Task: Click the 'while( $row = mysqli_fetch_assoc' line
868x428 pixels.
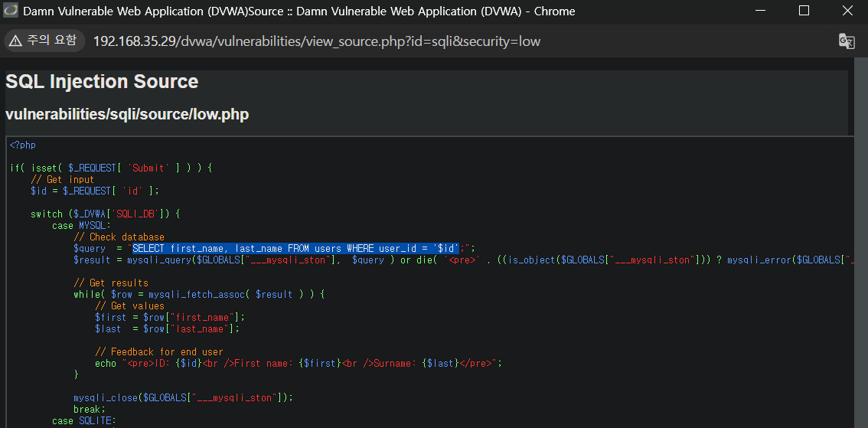Action: click(x=199, y=295)
